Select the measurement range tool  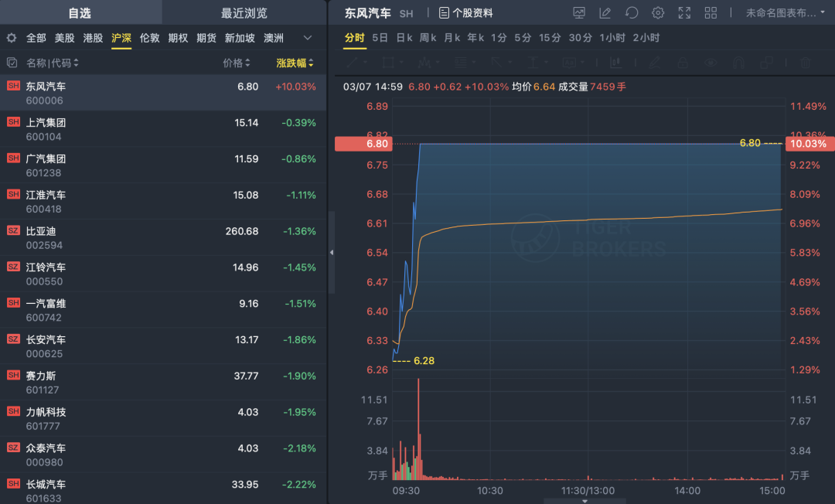coord(533,63)
